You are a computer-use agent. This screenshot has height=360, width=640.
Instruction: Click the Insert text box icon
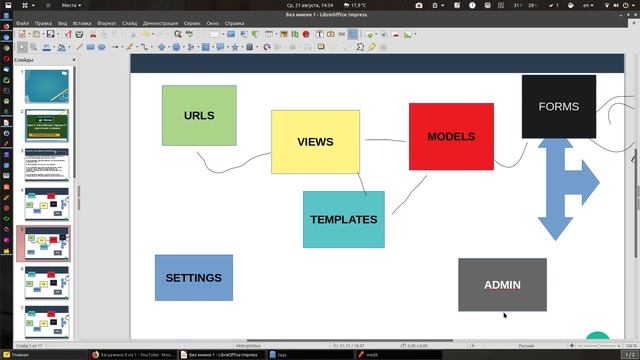[x=320, y=35]
